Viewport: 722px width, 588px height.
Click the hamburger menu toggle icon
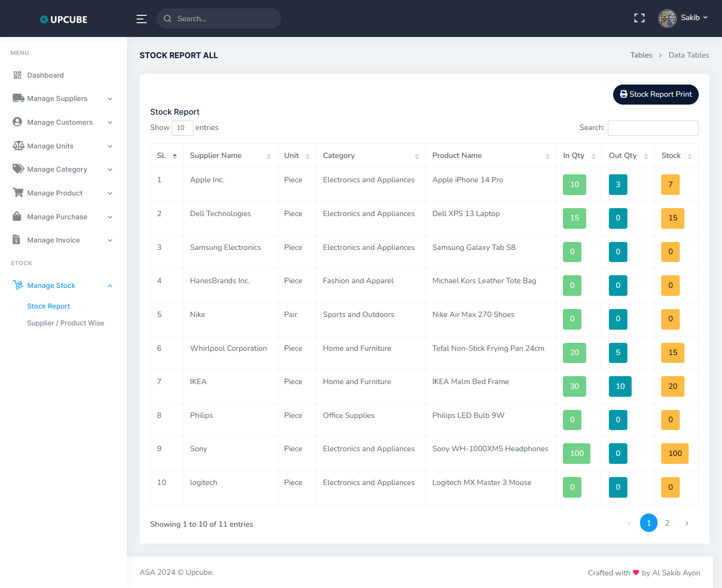click(141, 19)
